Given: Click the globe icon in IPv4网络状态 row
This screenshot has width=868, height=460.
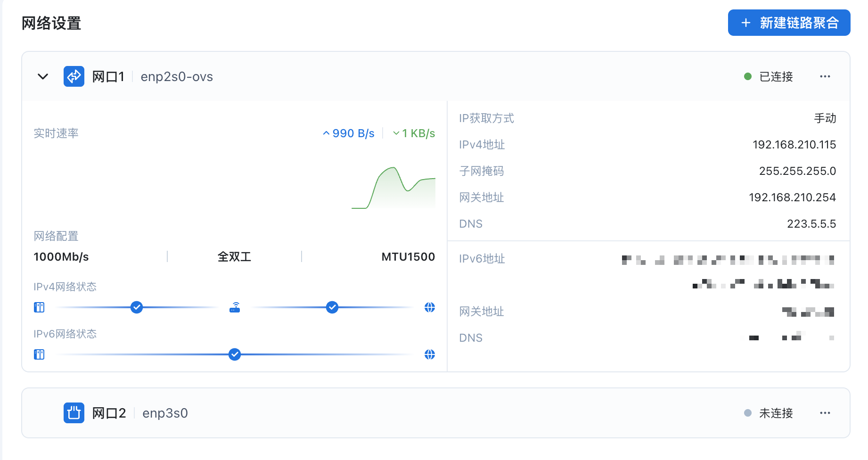Looking at the screenshot, I should (430, 307).
